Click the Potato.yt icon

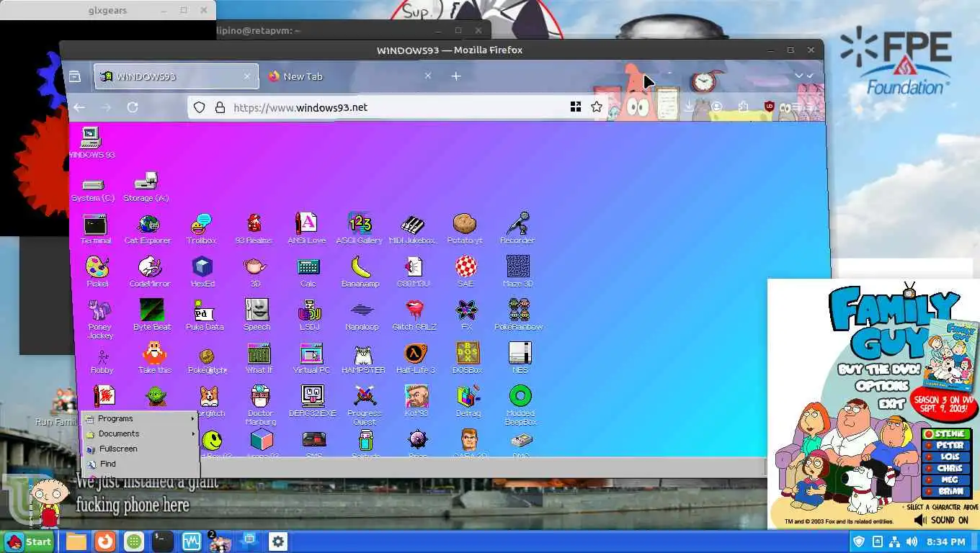click(x=465, y=230)
